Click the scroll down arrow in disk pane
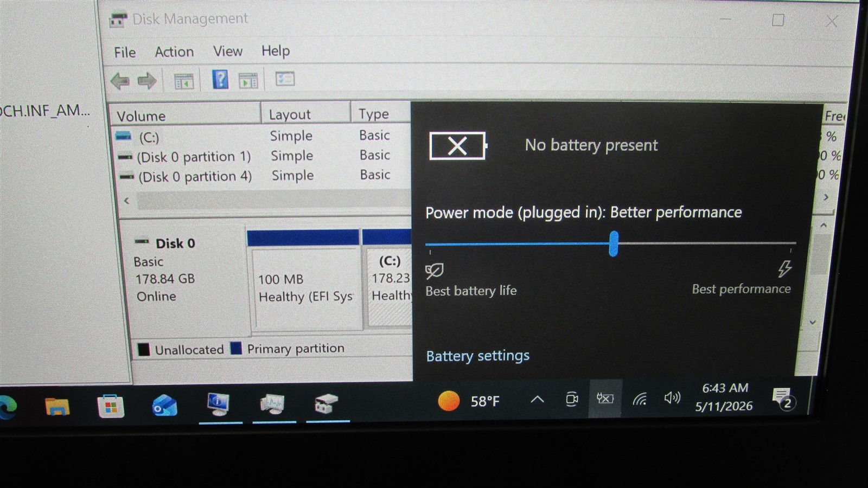The image size is (868, 488). pos(813,322)
